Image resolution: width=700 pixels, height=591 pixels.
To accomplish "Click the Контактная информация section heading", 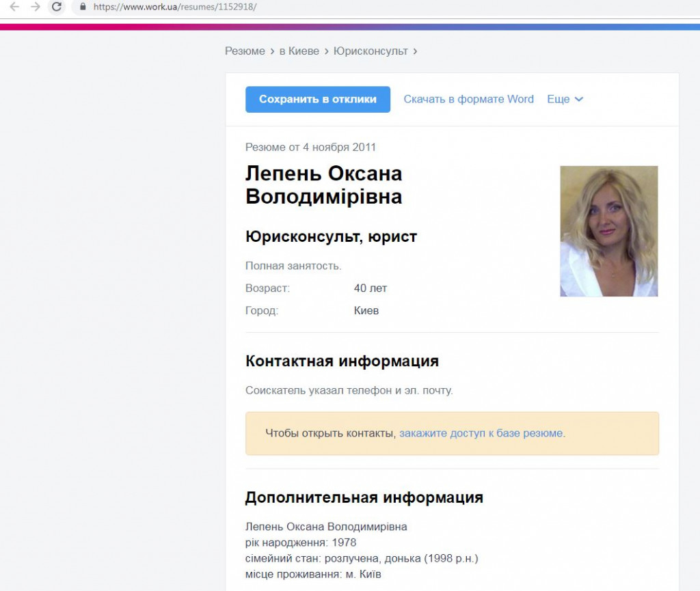I will coord(342,361).
